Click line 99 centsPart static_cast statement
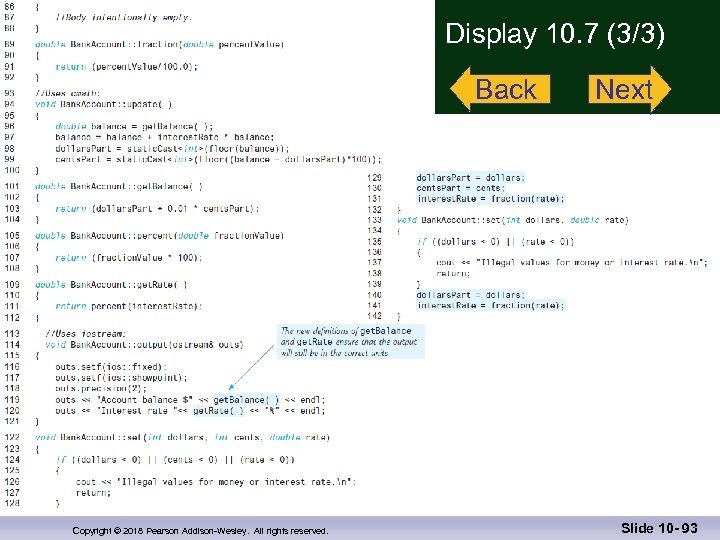 218,159
